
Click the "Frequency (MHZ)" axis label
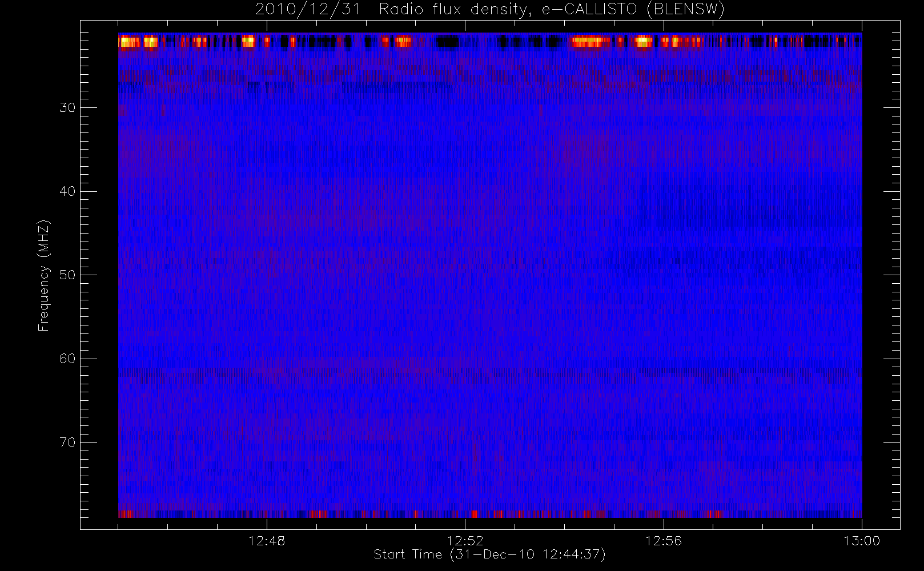click(44, 275)
